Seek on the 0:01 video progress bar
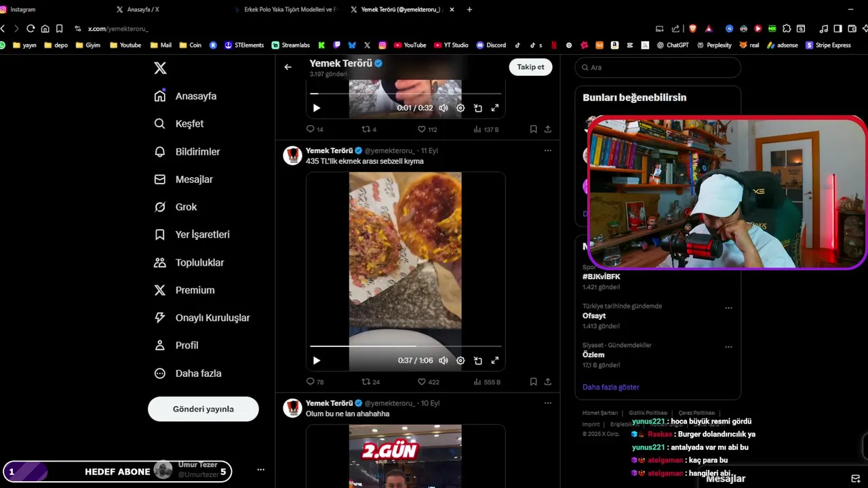868x488 pixels. [x=406, y=94]
